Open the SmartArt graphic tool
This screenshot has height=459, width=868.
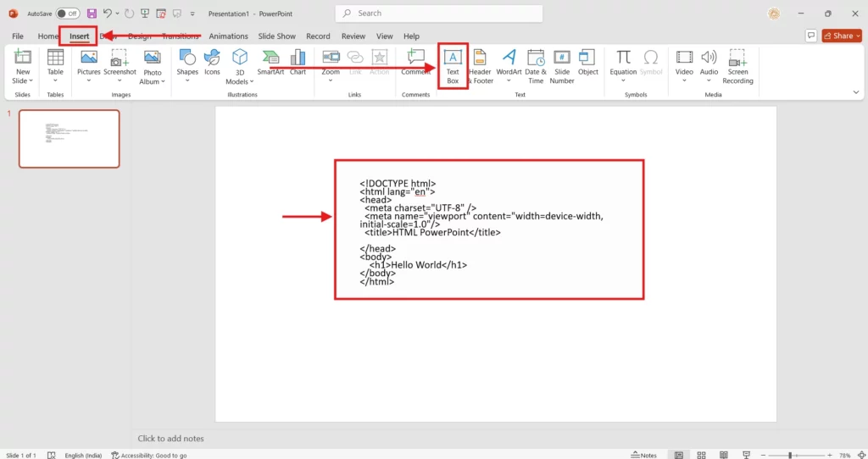(270, 58)
